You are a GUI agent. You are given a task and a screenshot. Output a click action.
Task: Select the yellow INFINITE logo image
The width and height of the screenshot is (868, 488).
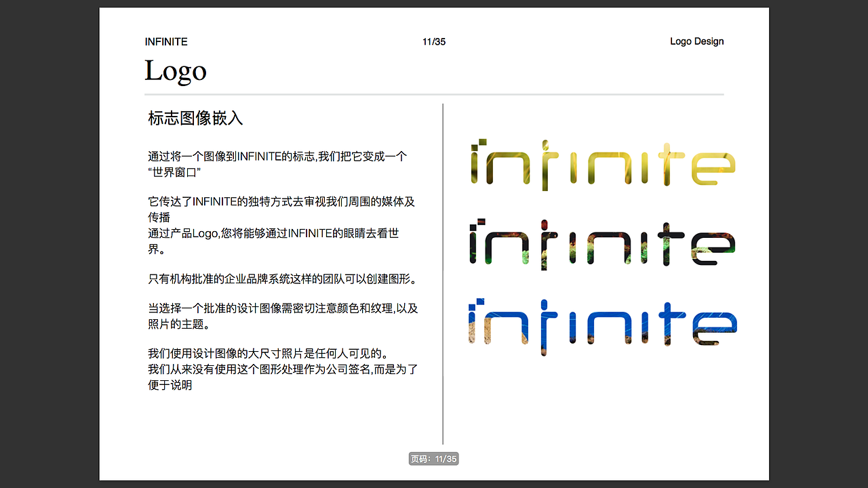coord(602,164)
